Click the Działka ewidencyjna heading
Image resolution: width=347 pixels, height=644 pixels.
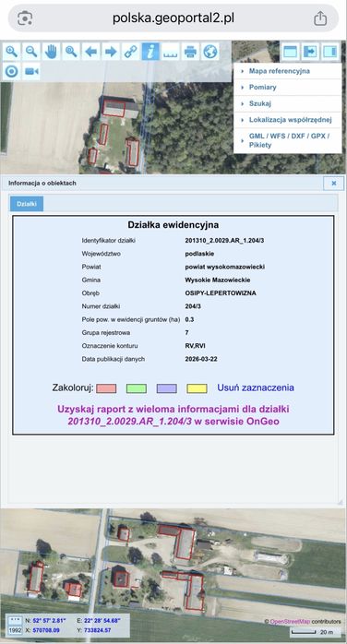(173, 224)
